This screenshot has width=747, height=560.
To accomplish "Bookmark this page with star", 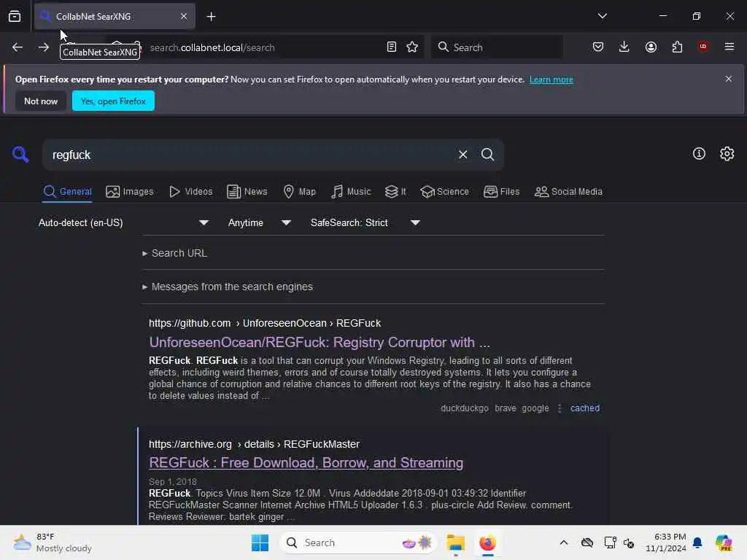I will coord(412,47).
